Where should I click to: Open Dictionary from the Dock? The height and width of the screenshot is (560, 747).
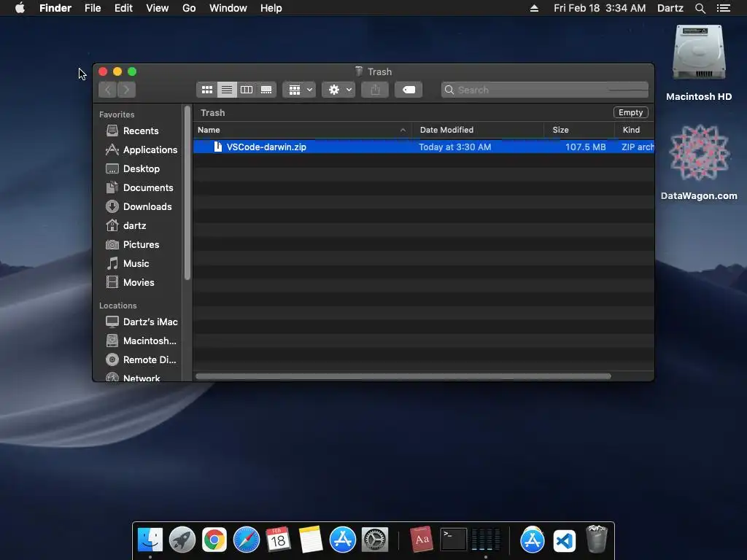421,539
